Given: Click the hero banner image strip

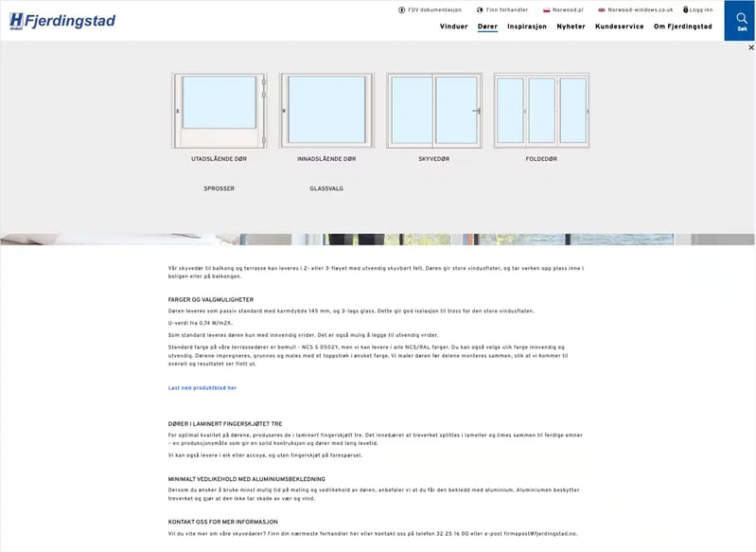Looking at the screenshot, I should [378, 240].
